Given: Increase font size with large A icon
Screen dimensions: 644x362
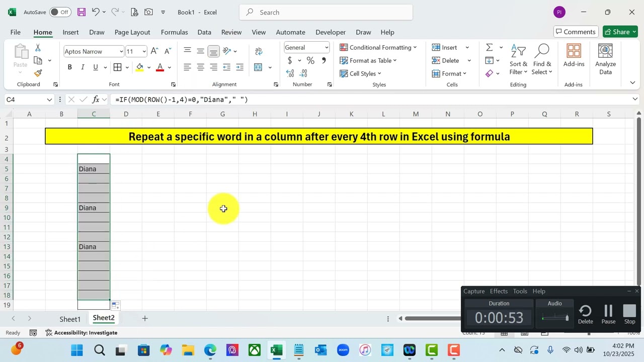Looking at the screenshot, I should tap(155, 51).
